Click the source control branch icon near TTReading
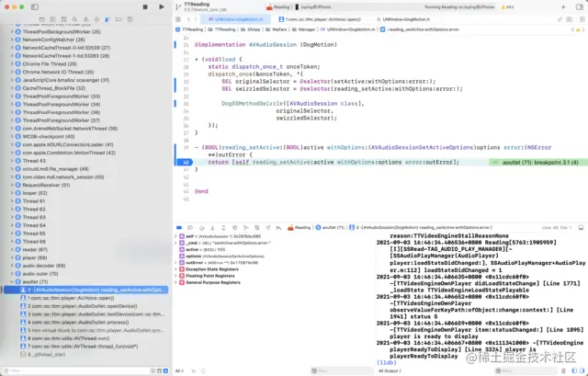The height and width of the screenshot is (376, 588). (x=177, y=6)
